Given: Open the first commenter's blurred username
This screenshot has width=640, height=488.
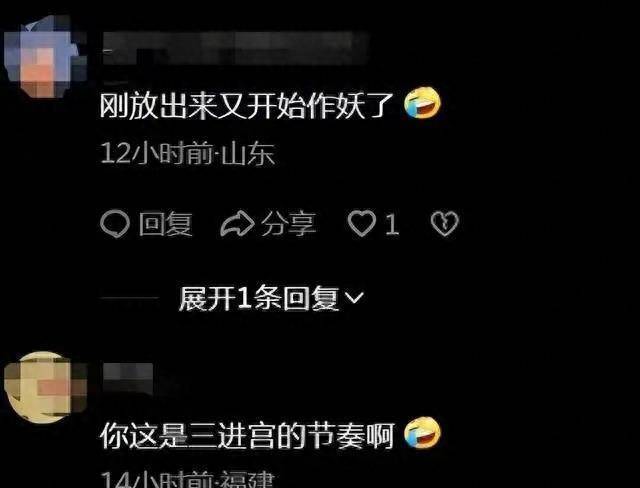Looking at the screenshot, I should 235,49.
